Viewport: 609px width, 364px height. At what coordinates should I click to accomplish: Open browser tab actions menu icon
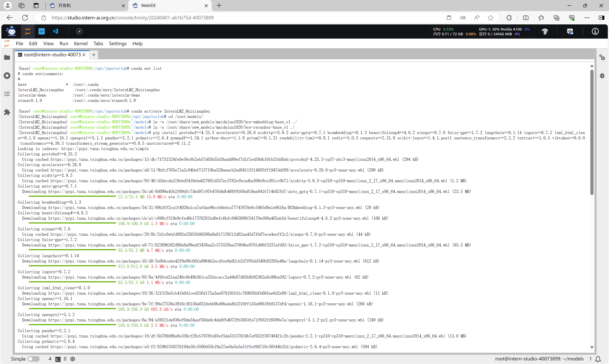click(x=36, y=5)
